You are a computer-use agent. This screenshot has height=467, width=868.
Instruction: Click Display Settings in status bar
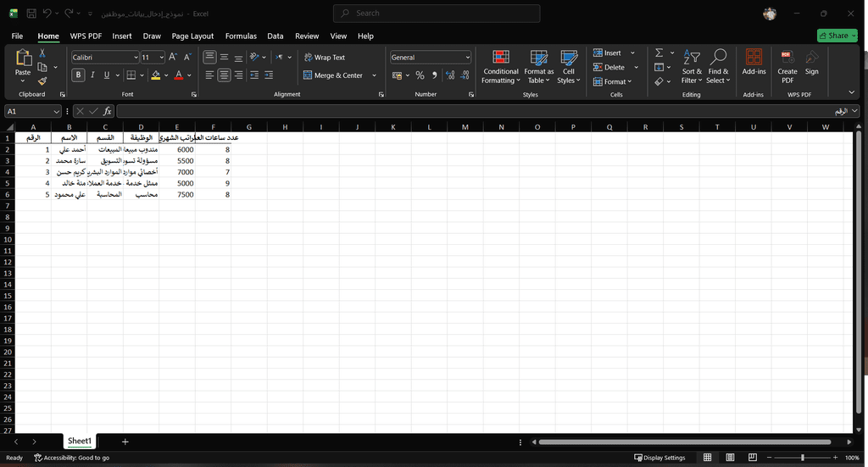coord(659,458)
